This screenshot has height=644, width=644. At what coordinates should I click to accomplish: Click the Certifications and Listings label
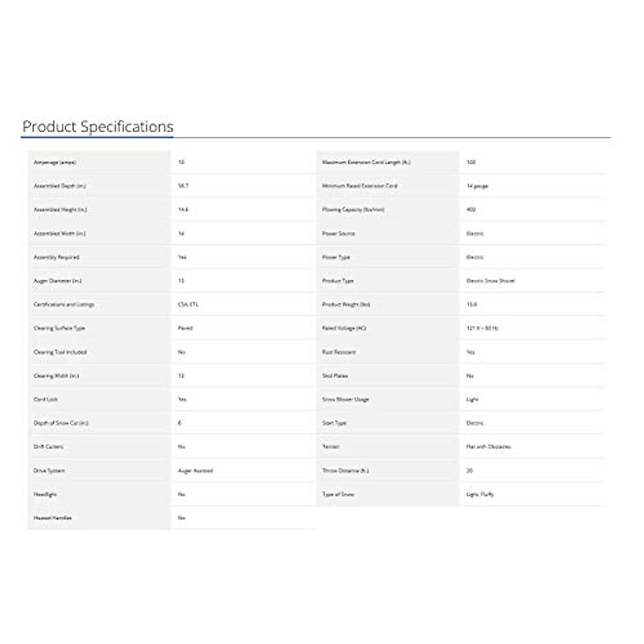coord(64,304)
